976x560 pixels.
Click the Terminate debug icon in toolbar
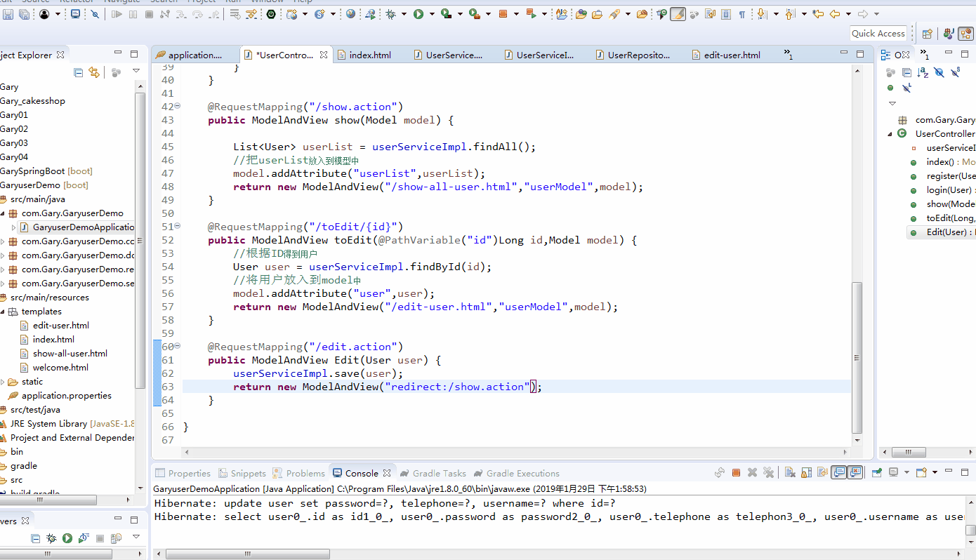pos(149,14)
